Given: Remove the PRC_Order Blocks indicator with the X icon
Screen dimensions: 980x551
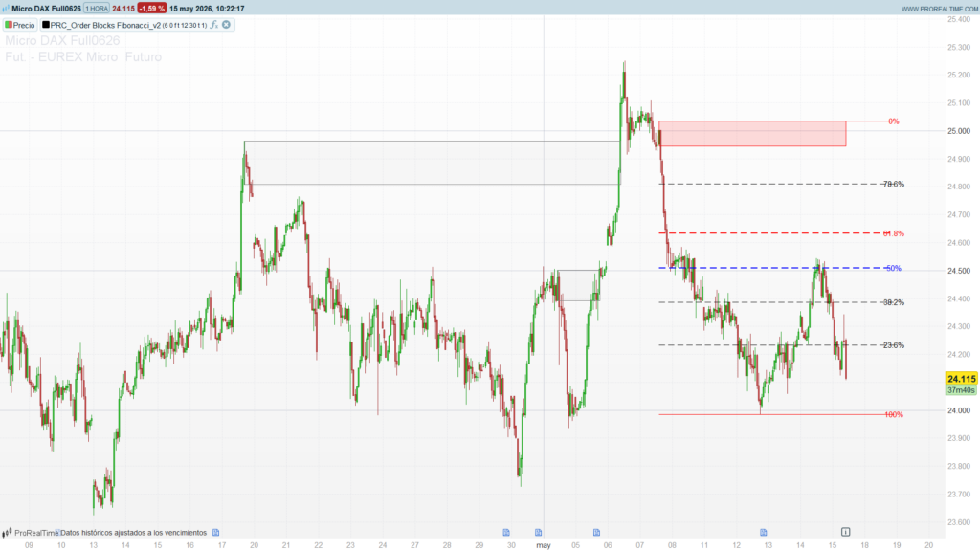Looking at the screenshot, I should pyautogui.click(x=226, y=25).
